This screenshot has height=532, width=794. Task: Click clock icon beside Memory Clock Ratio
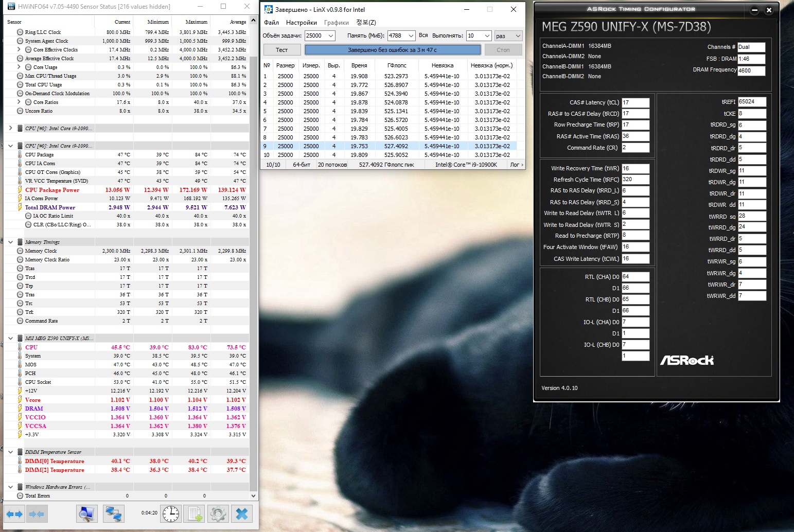[x=20, y=260]
